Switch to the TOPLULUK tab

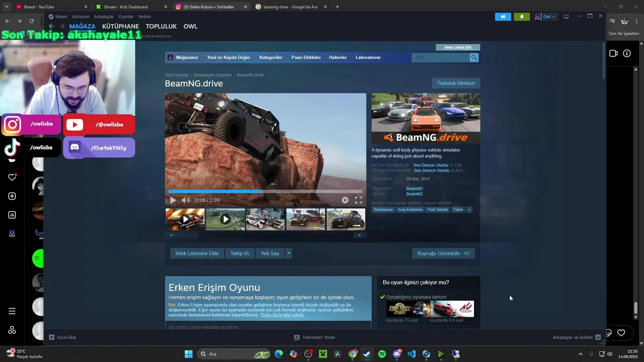tap(161, 27)
